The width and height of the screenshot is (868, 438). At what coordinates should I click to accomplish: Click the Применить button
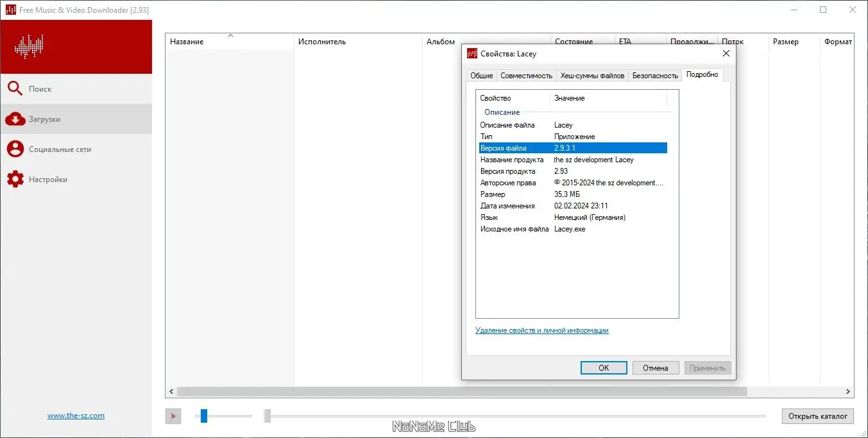click(x=708, y=368)
